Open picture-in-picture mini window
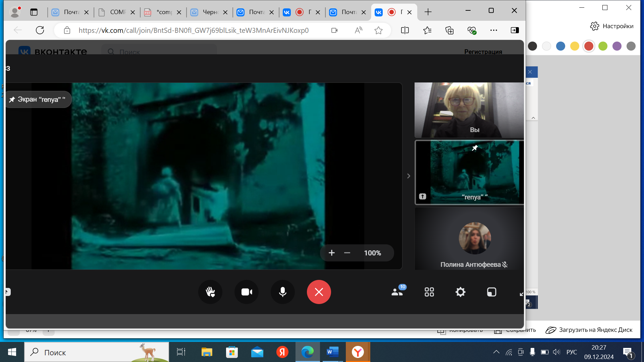644x362 pixels. click(491, 292)
